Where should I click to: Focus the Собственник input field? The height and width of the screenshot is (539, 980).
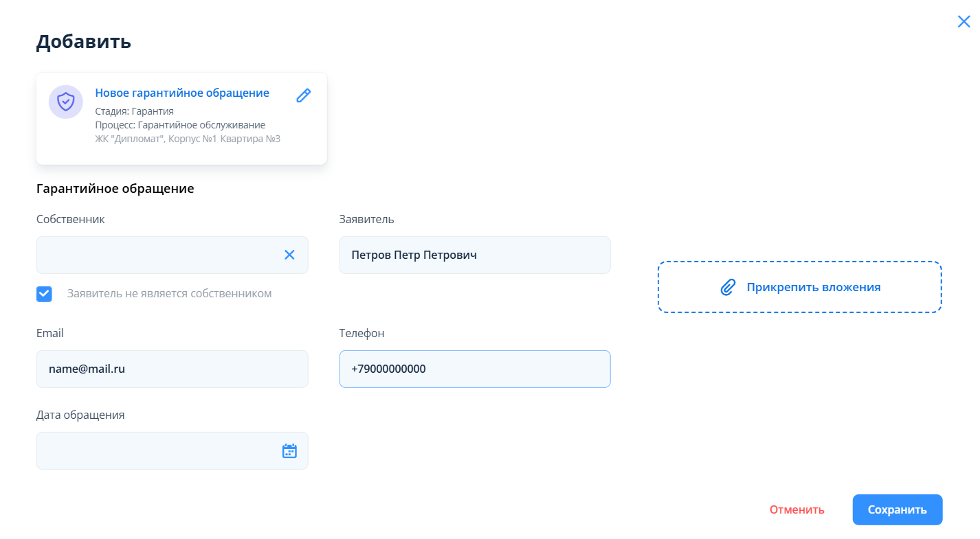pos(158,255)
